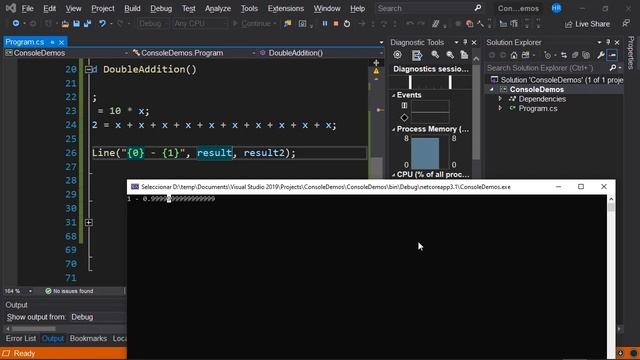Open the HR account avatar

coord(556,8)
